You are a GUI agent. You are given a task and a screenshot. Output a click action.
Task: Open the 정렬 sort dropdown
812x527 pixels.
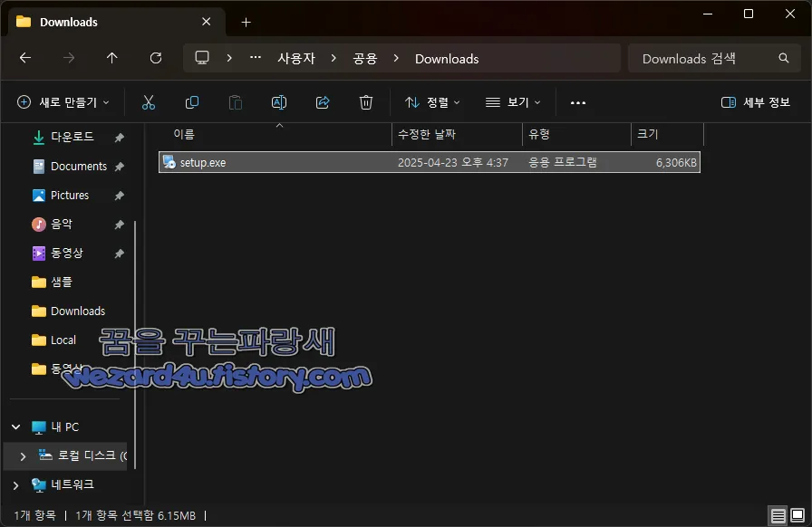(x=432, y=102)
